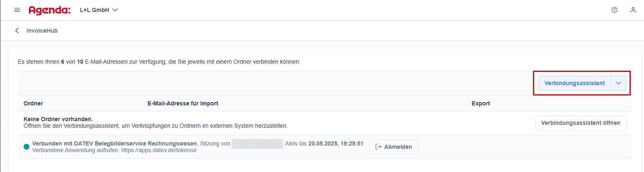Click the Agenda logo
This screenshot has width=644, height=172.
(x=50, y=10)
